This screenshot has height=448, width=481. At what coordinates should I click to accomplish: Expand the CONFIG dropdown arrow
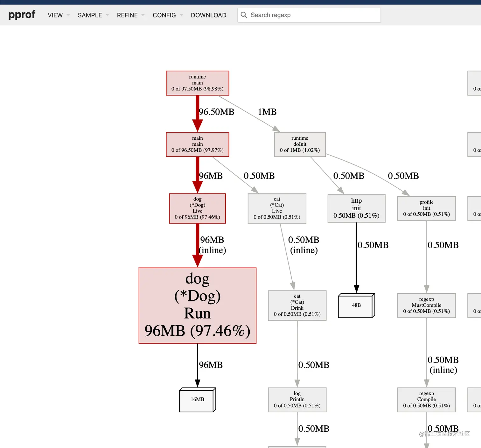181,15
